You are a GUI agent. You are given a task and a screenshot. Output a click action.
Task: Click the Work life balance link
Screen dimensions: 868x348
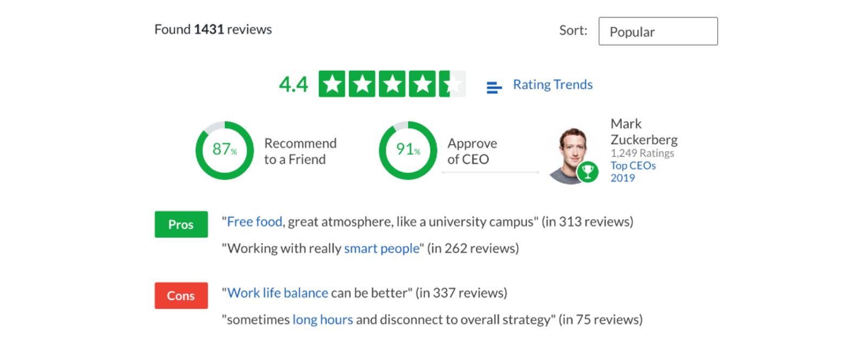tap(278, 293)
